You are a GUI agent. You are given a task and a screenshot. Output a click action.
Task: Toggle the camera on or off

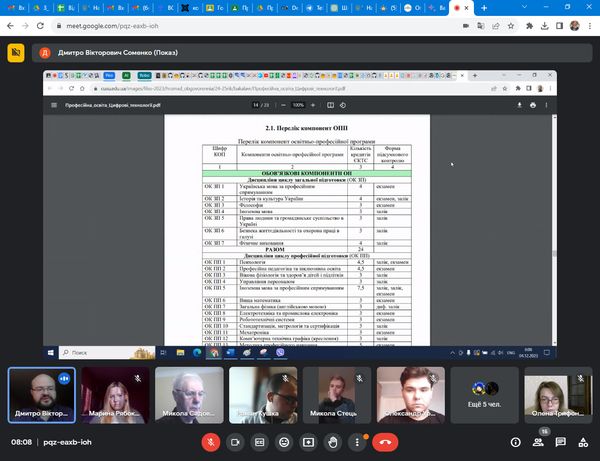235,441
